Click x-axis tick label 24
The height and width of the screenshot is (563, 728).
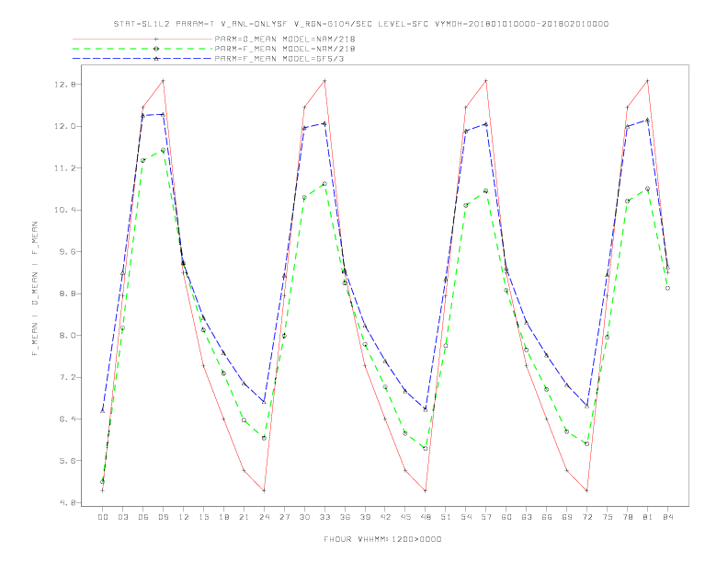coord(264,517)
